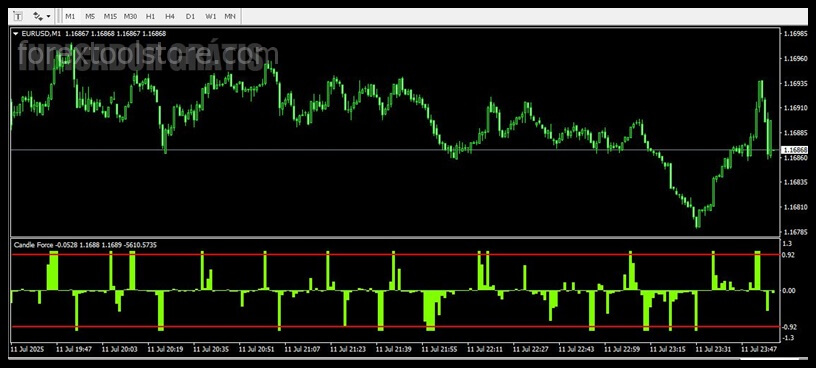Viewport: 816px width, 368px height.
Task: Click the gray horizontal bid price line
Action: [395, 150]
